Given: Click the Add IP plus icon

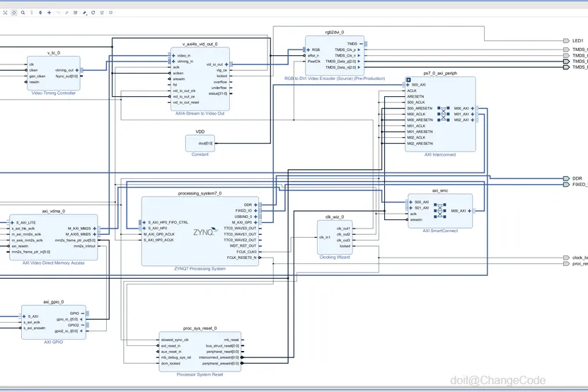Looking at the screenshot, I should point(49,12).
